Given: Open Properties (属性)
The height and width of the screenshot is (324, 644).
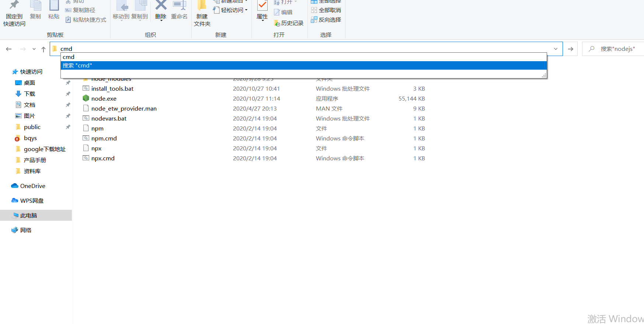Looking at the screenshot, I should tap(262, 11).
